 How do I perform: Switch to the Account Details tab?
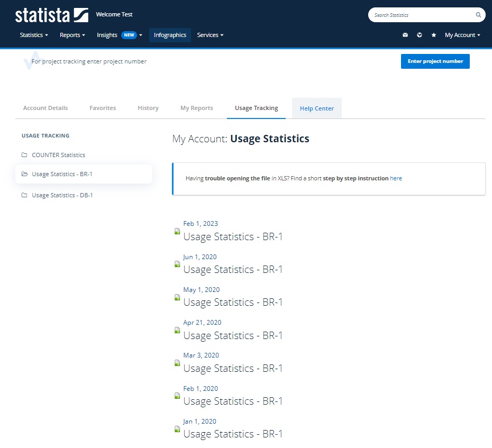45,108
